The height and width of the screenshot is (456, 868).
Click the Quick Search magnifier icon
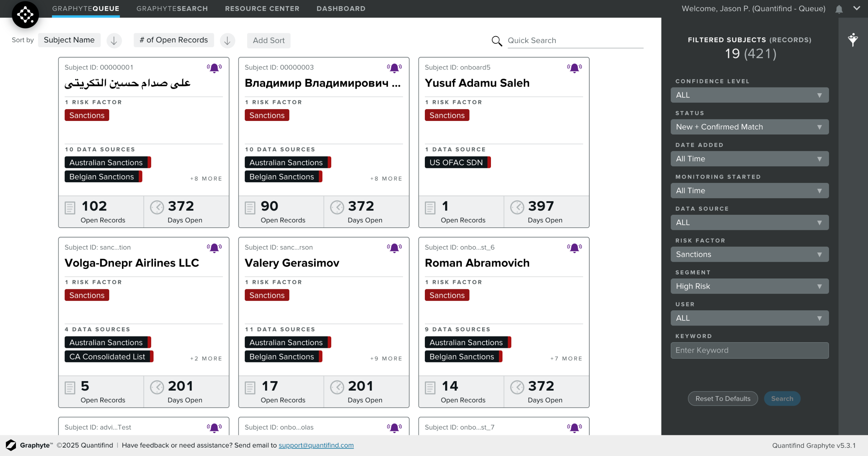497,41
